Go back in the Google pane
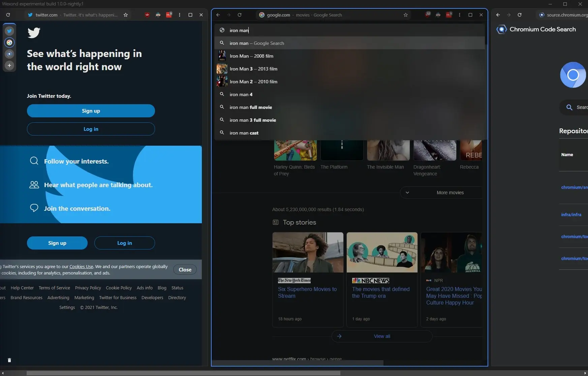Screen dimensions: 588x376 pyautogui.click(x=218, y=15)
